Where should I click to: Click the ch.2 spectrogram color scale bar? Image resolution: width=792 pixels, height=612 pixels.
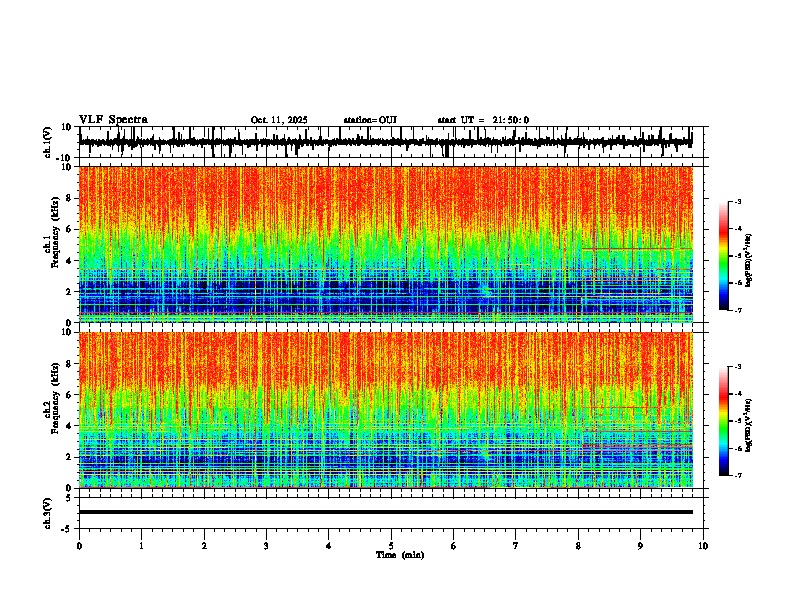723,421
